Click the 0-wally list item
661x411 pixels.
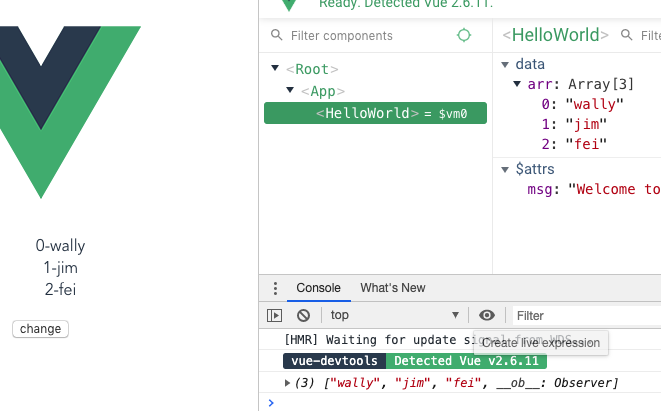click(x=60, y=245)
